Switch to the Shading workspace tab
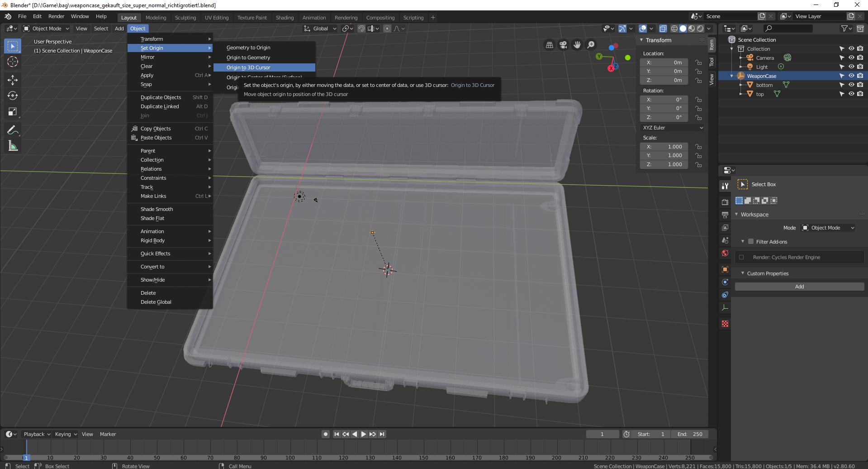This screenshot has width=868, height=469. 285,17
